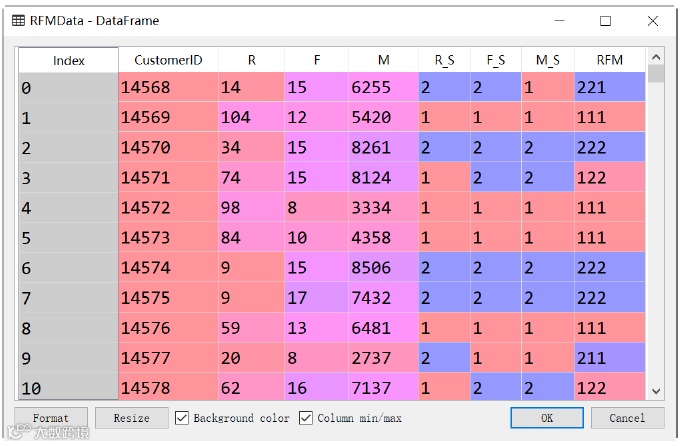Select M value 7432 in row 7
Viewport: 680px width, 446px height.
pos(383,298)
